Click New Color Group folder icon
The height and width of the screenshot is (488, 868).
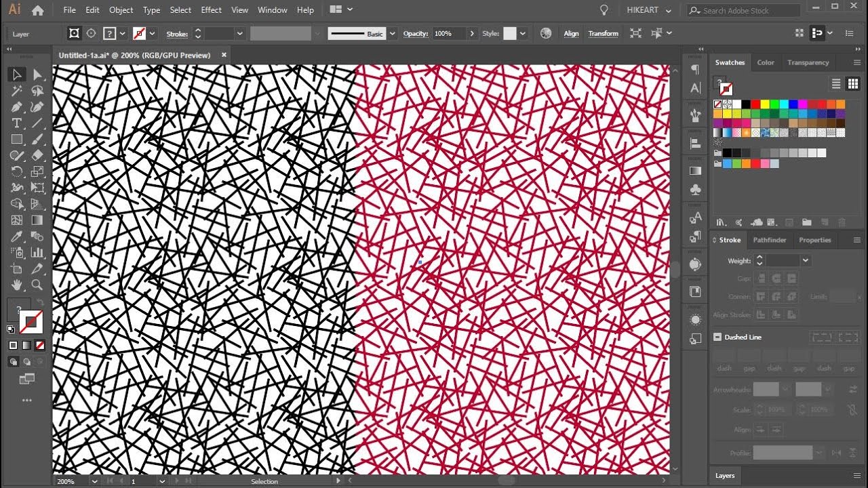(806, 222)
